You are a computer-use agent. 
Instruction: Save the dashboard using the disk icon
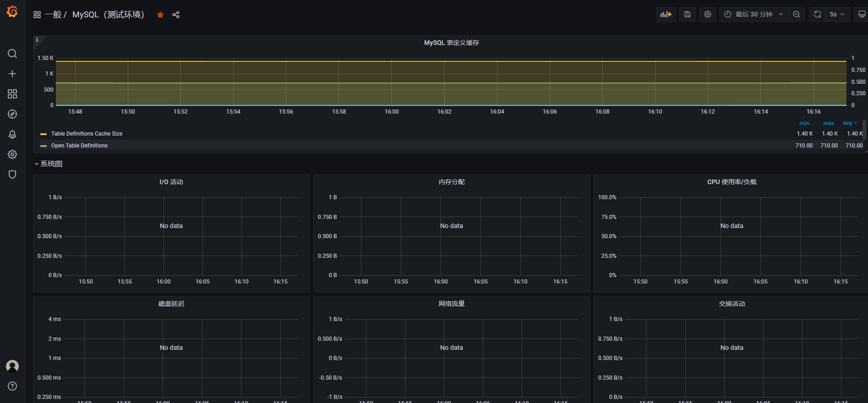coord(688,15)
